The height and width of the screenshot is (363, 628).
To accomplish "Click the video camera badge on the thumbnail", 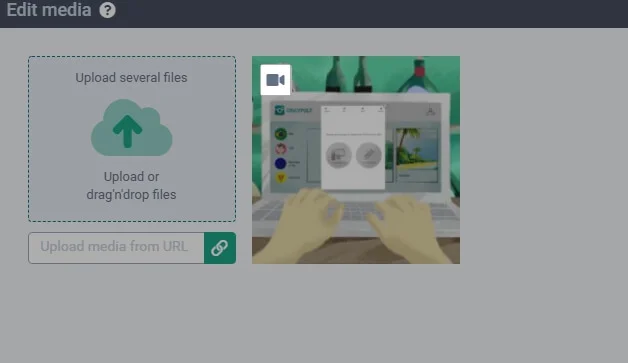I will point(276,80).
